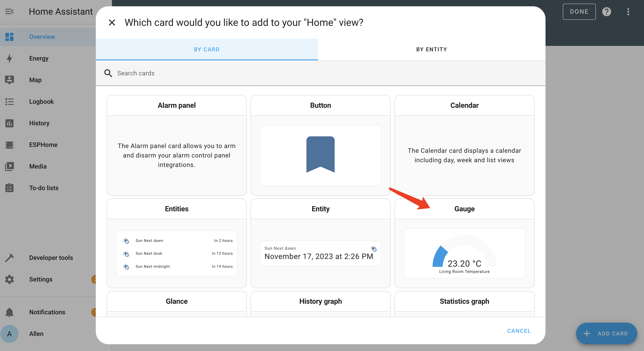Viewport: 644px width, 351px height.
Task: Select the Entity card title
Action: [320, 209]
